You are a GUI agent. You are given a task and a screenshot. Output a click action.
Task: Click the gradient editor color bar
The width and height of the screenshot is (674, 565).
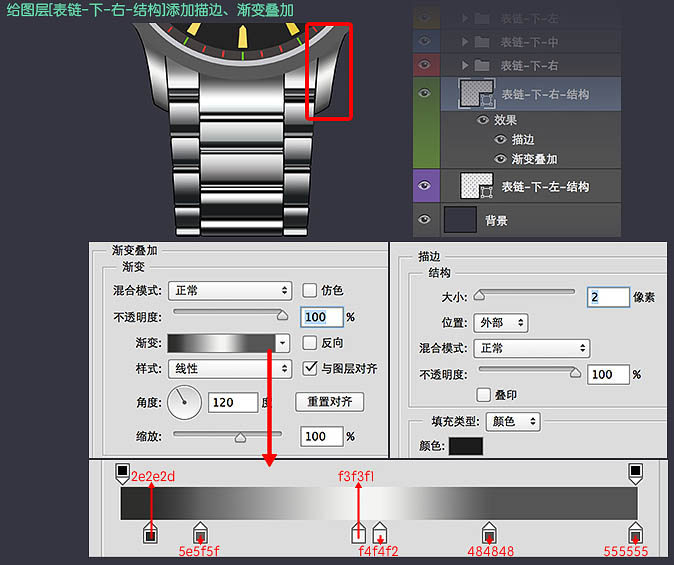click(x=379, y=503)
